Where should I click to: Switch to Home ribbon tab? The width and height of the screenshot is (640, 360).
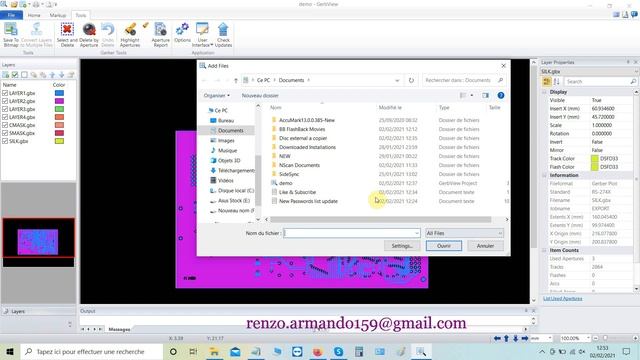pos(34,15)
